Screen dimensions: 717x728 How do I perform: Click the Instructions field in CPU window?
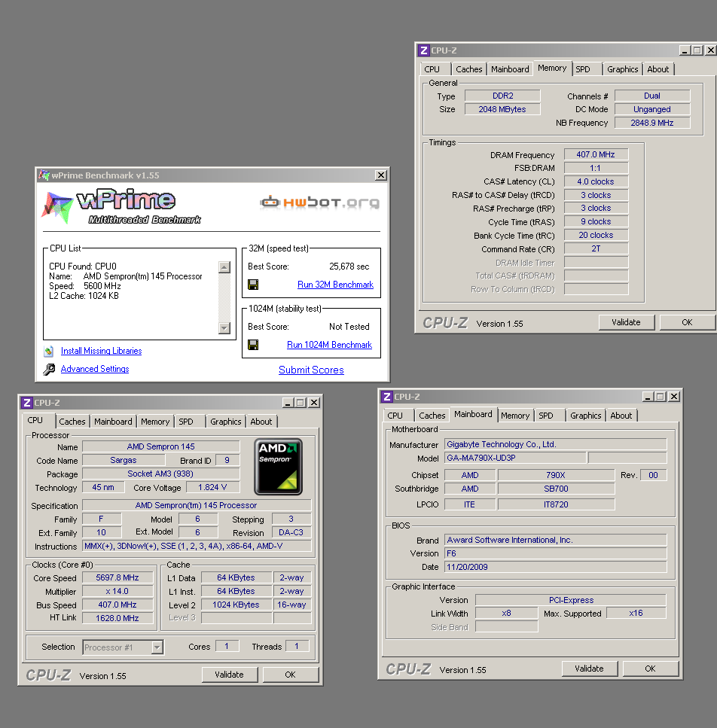197,546
